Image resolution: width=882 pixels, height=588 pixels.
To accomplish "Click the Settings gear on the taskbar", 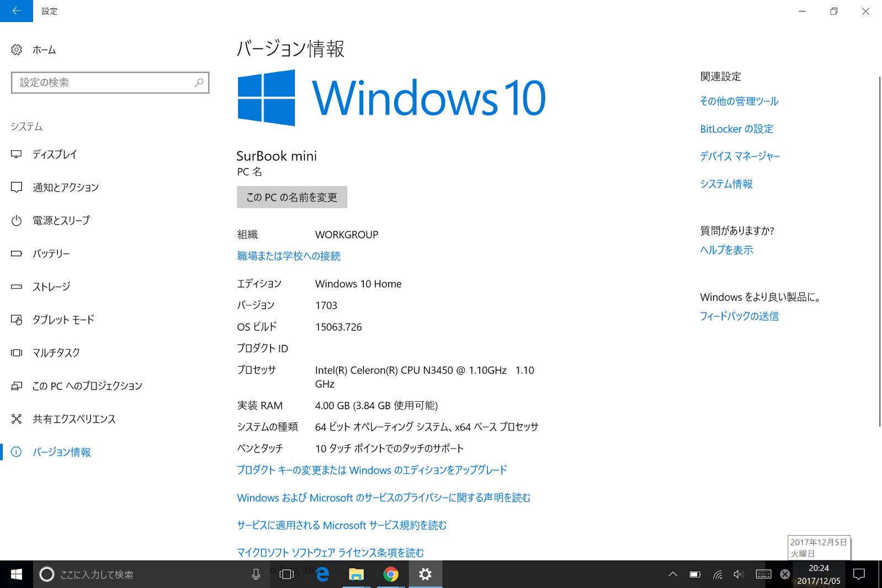I will pos(425,574).
